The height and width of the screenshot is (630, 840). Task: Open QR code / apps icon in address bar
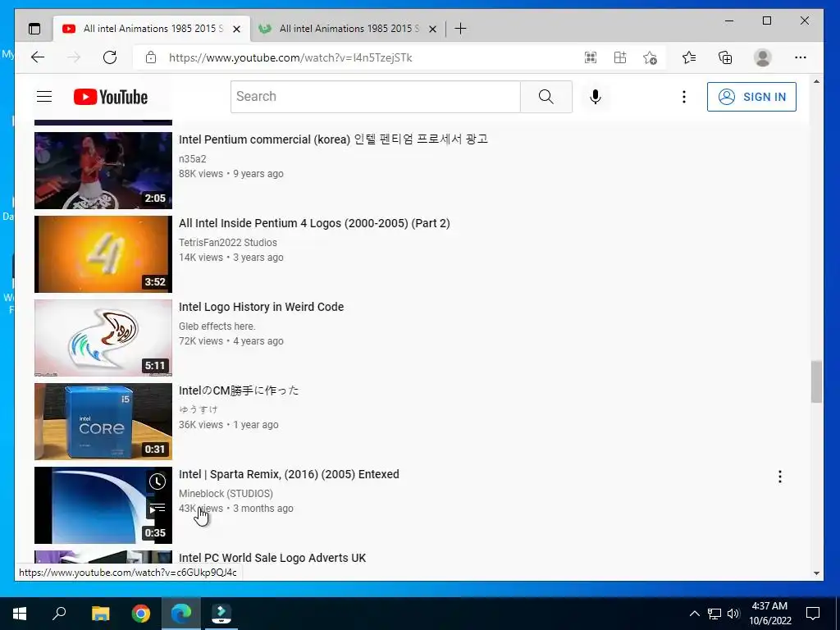click(591, 57)
